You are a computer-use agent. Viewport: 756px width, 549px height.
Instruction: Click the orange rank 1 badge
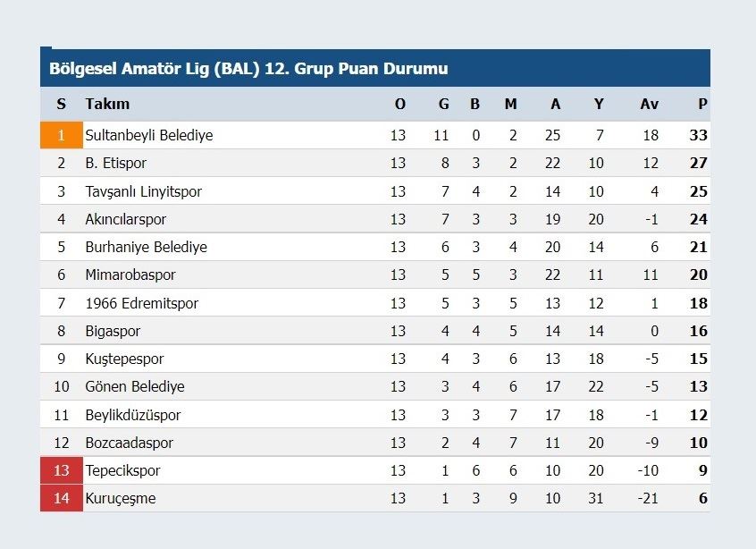click(61, 136)
